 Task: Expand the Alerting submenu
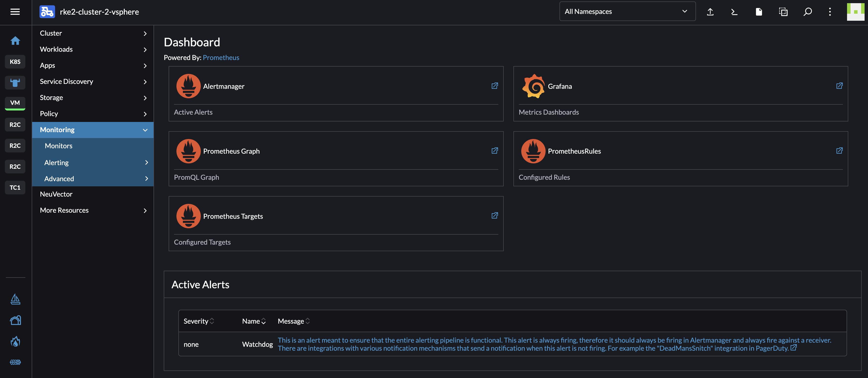(x=93, y=162)
